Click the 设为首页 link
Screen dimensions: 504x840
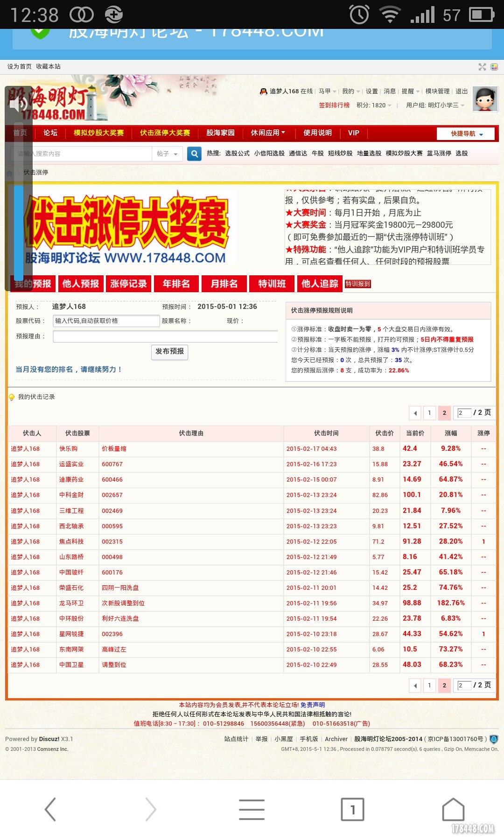tap(19, 67)
